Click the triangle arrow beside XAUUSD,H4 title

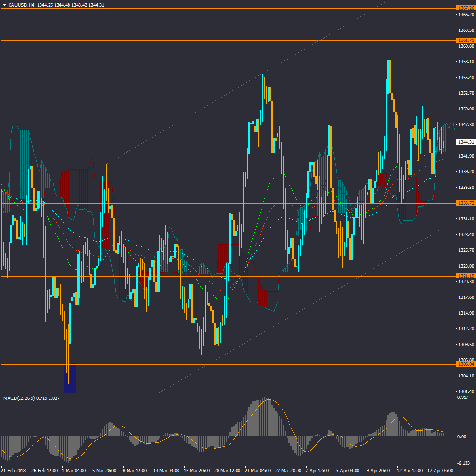4,5
